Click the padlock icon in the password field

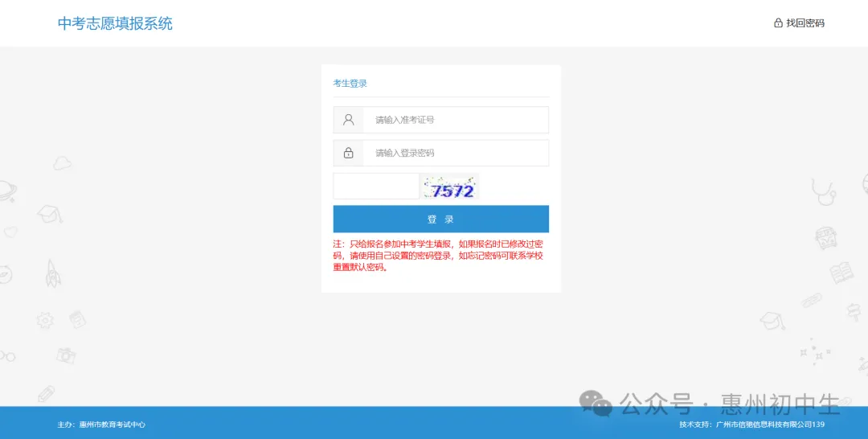348,153
